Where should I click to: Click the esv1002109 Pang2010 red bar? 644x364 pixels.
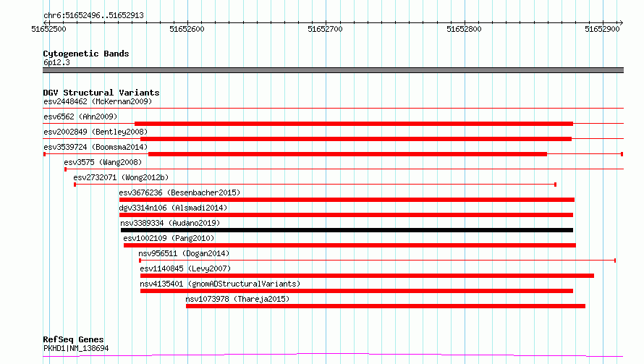(350, 245)
